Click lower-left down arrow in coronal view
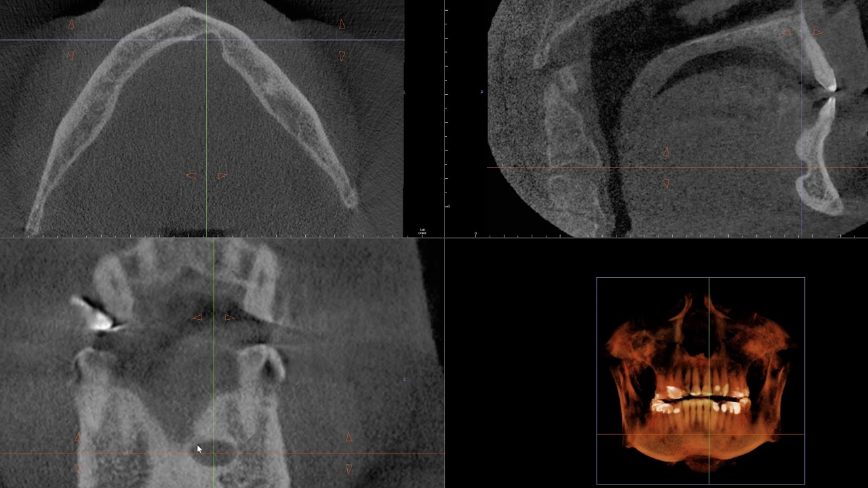868x488 pixels. coord(78,468)
